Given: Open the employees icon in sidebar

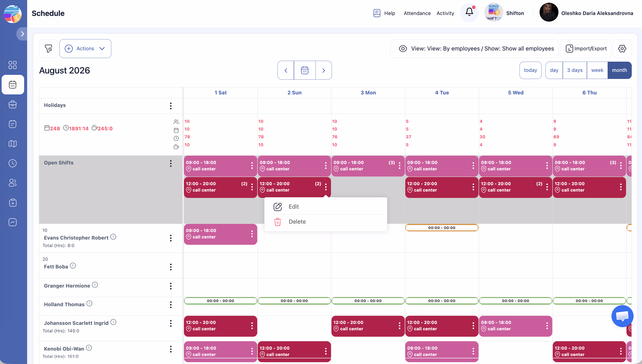Looking at the screenshot, I should point(13,183).
